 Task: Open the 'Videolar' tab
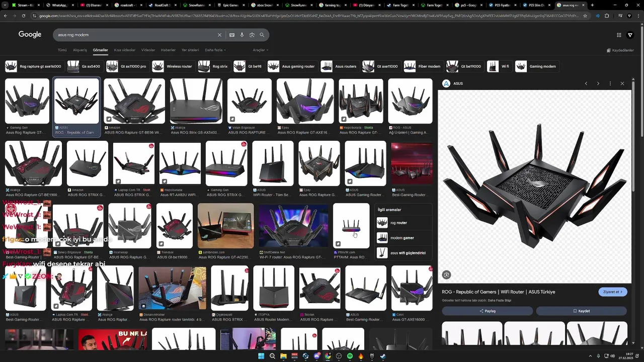[x=148, y=50]
